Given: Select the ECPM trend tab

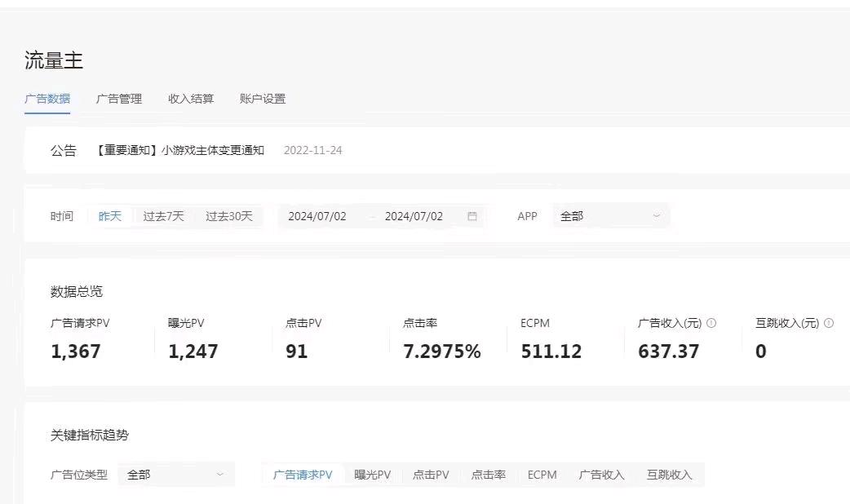Looking at the screenshot, I should point(542,475).
